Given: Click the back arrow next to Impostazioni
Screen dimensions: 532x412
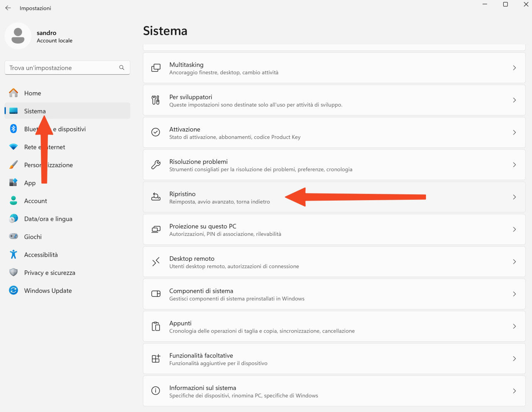Looking at the screenshot, I should coord(8,8).
